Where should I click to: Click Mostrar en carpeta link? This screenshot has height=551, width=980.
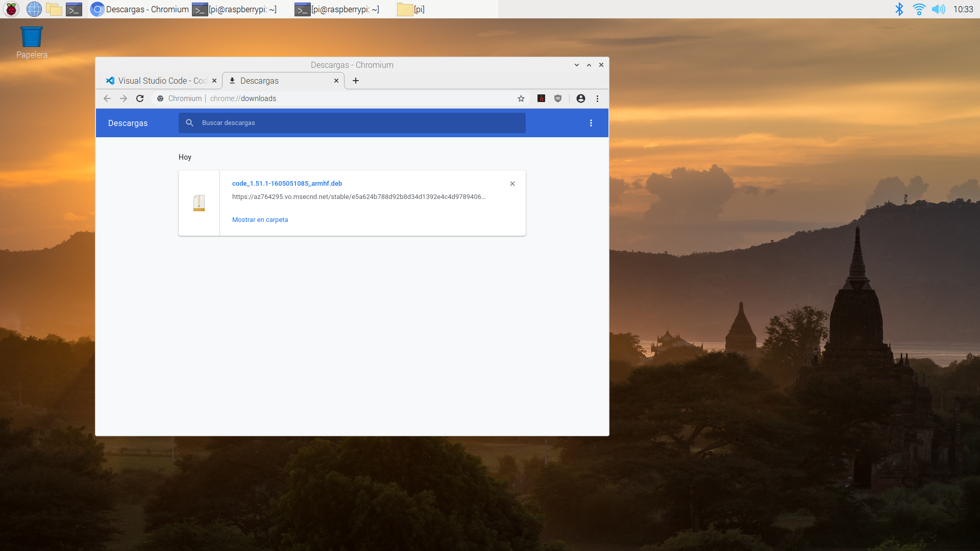[260, 220]
